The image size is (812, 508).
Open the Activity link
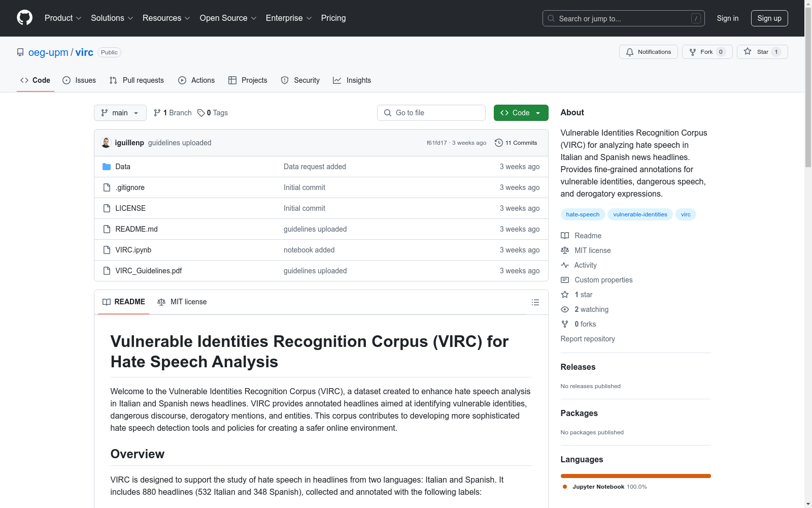pyautogui.click(x=579, y=265)
